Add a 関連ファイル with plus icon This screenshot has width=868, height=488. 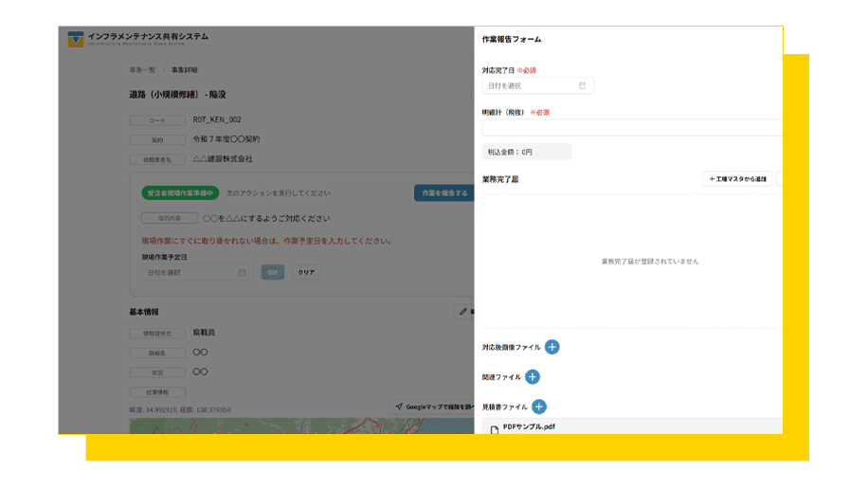(533, 377)
